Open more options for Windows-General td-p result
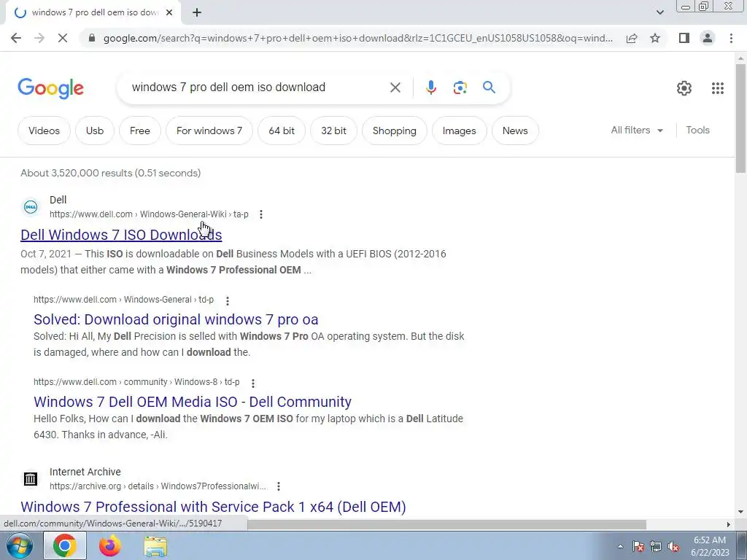Viewport: 747px width, 560px height. coord(228,301)
